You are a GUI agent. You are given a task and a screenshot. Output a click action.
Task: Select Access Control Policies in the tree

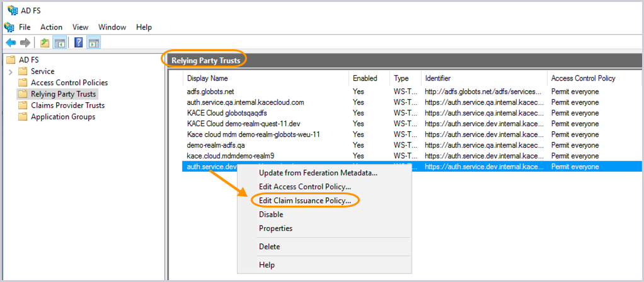(69, 83)
